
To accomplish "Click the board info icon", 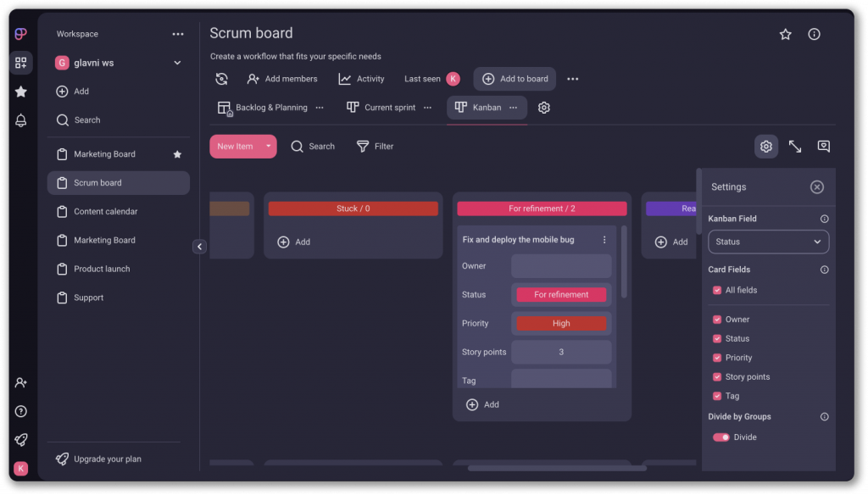I will [x=814, y=34].
